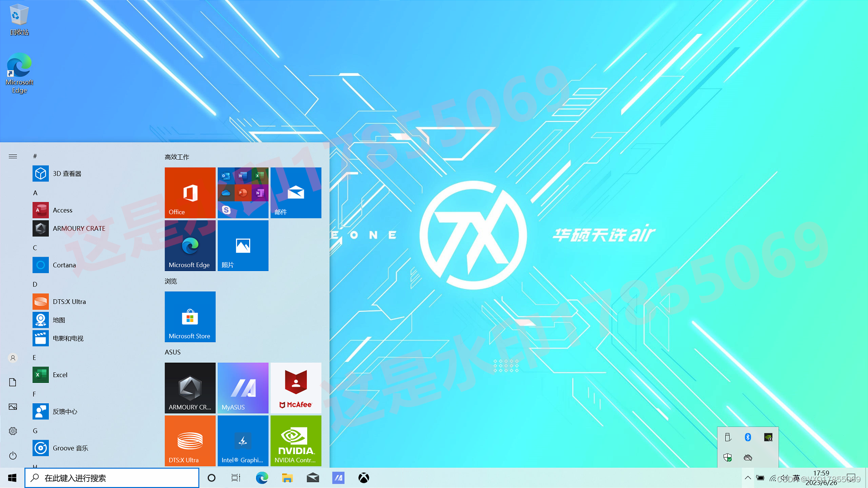This screenshot has width=868, height=488.
Task: Select the 高效工作 tile group title
Action: coord(177,157)
